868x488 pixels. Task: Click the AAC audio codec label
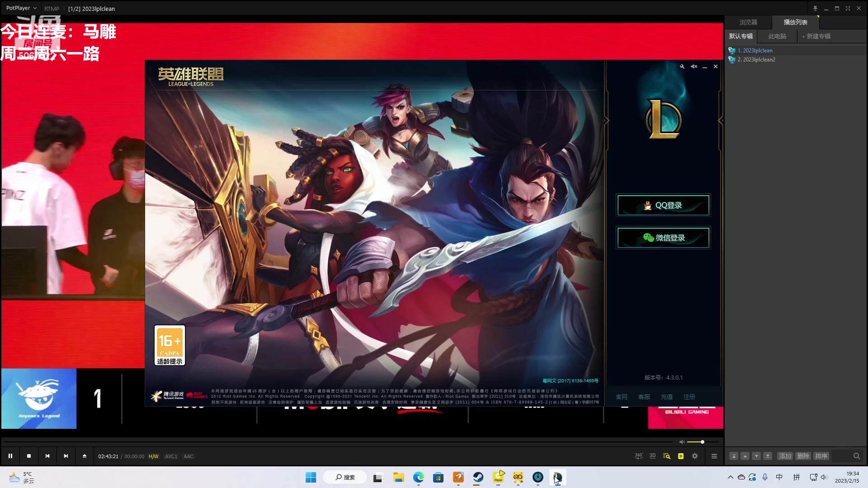point(189,456)
